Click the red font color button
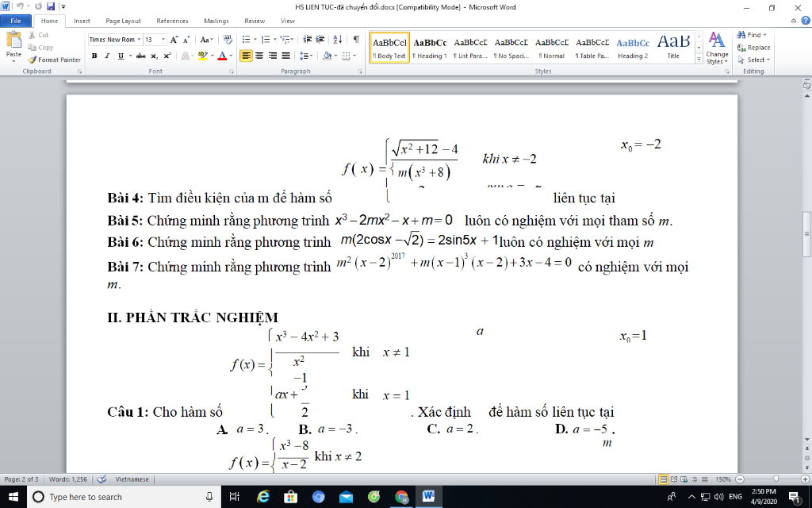The image size is (812, 508). [x=222, y=56]
